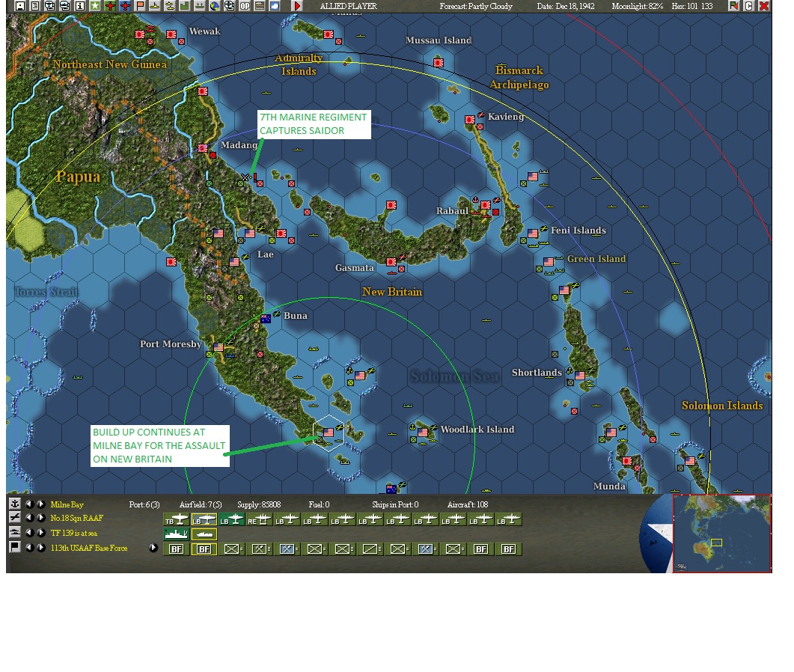
Task: Select the diagonal-slash ground unit icon
Action: click(370, 549)
